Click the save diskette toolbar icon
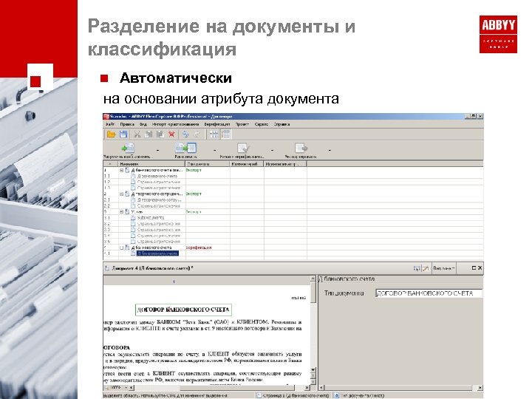 (x=123, y=134)
